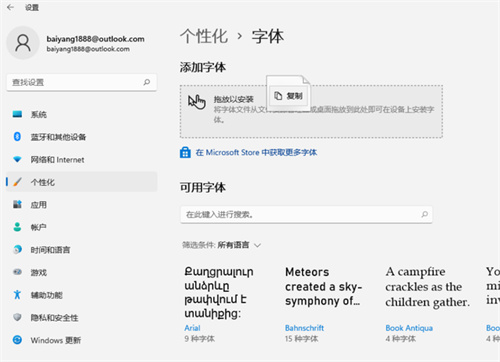Focus the 查找设置 search field
Viewport: 500px width, 362px height.
point(82,82)
